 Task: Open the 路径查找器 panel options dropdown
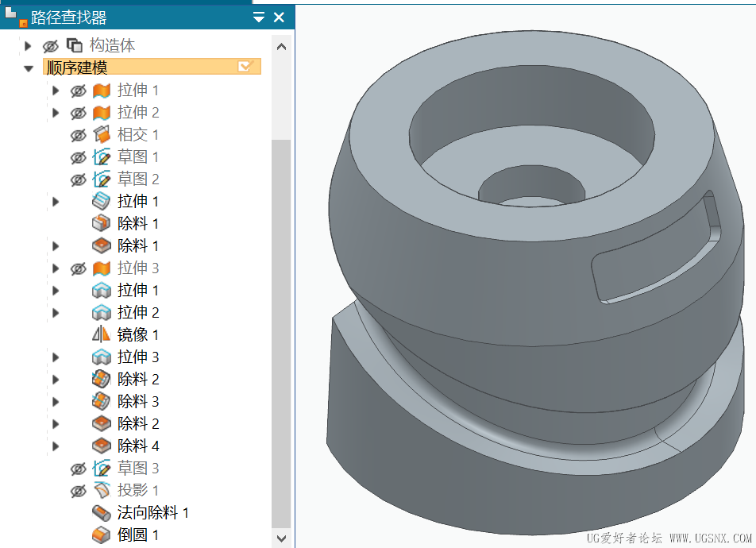(259, 17)
